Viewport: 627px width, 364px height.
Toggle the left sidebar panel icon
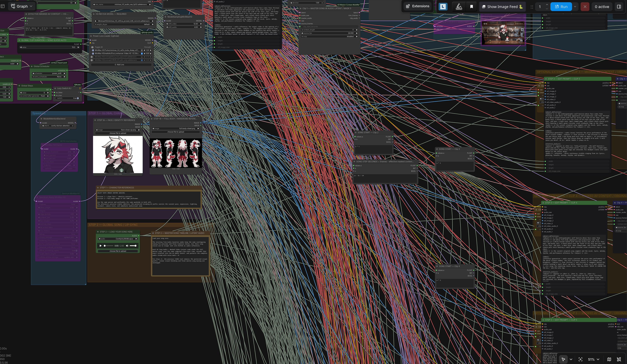pyautogui.click(x=3, y=6)
